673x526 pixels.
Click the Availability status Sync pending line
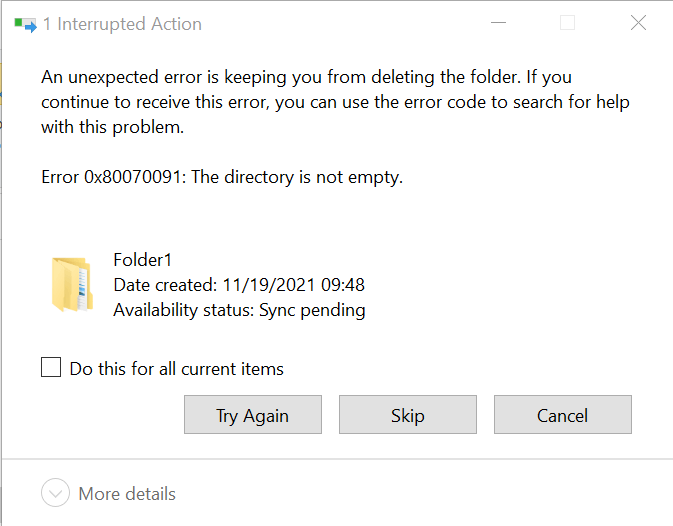tap(239, 310)
